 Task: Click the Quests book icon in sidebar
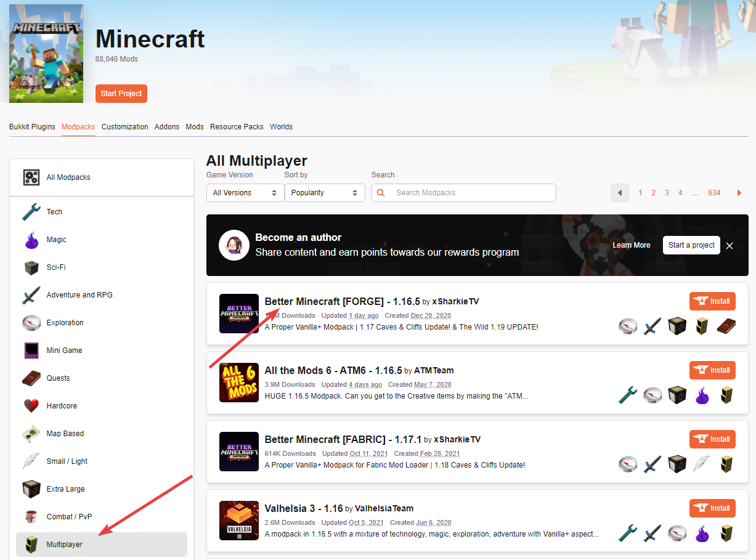click(31, 378)
